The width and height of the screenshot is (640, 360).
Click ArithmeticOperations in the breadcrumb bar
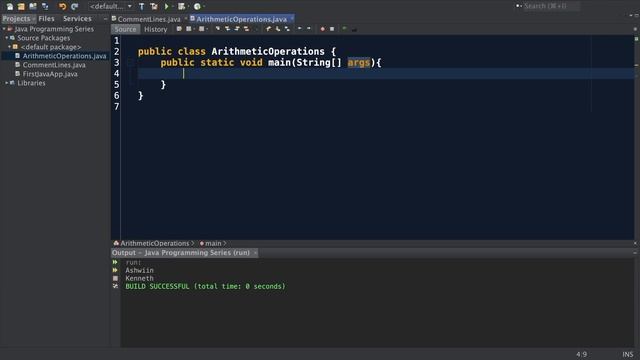(154, 243)
